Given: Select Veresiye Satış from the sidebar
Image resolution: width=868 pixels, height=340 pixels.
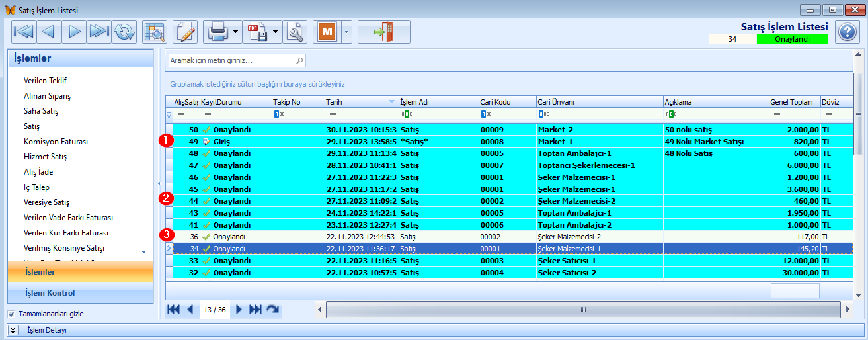Looking at the screenshot, I should [46, 202].
